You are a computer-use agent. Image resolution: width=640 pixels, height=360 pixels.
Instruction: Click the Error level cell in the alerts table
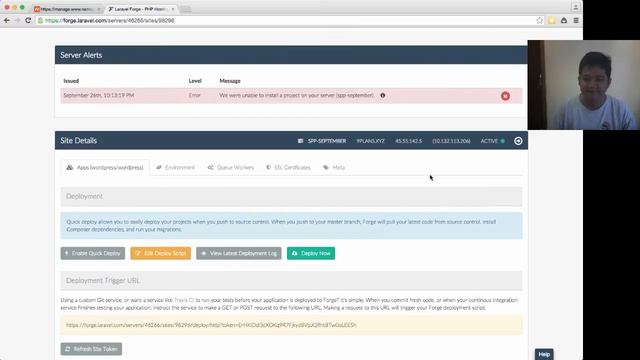[x=195, y=95]
